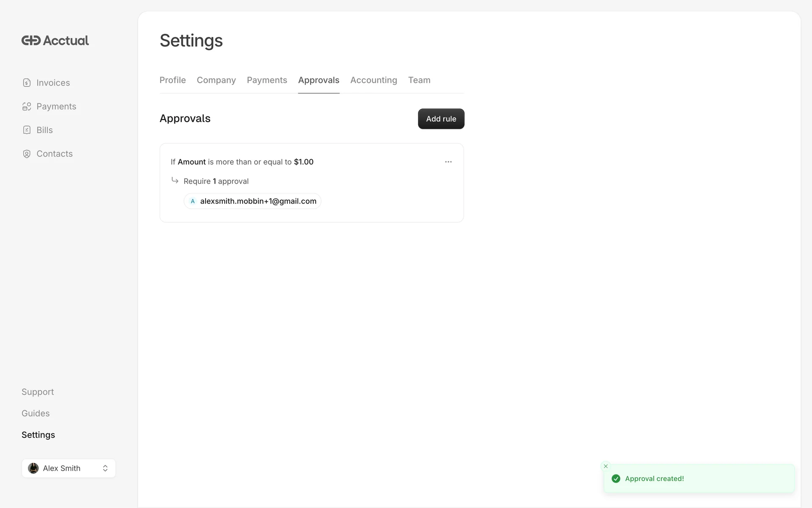Dismiss the Approval created toast

(x=606, y=466)
